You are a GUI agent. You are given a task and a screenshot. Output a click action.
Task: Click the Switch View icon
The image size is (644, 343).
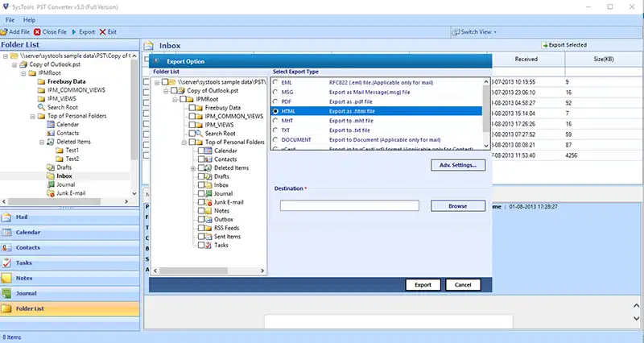[x=456, y=32]
